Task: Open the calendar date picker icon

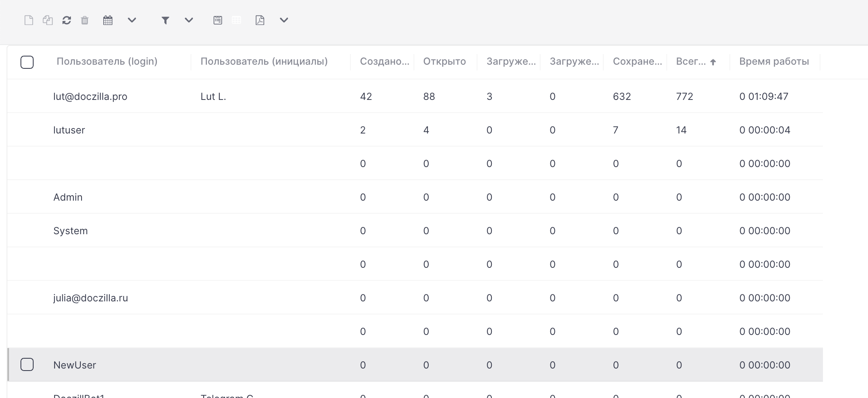Action: coord(108,20)
